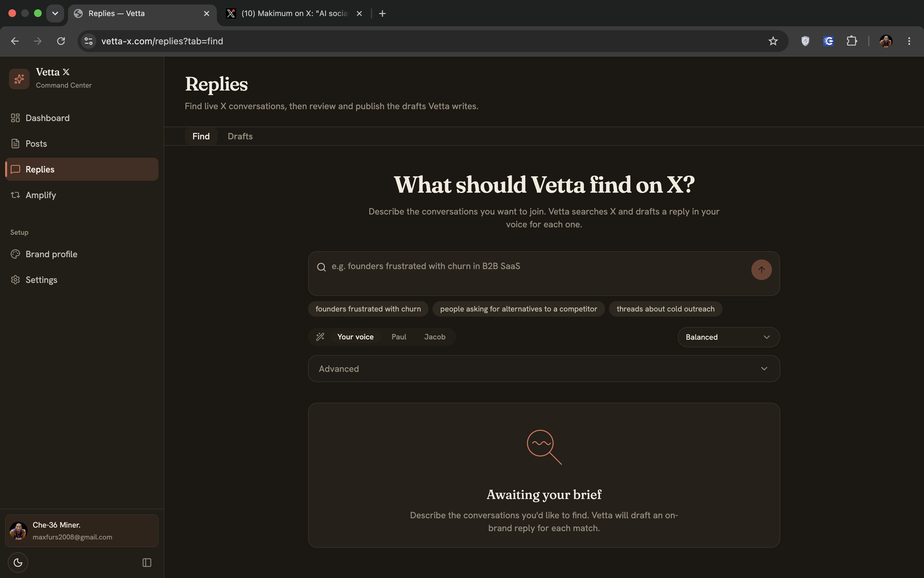Open the Dashboard page

click(82, 118)
